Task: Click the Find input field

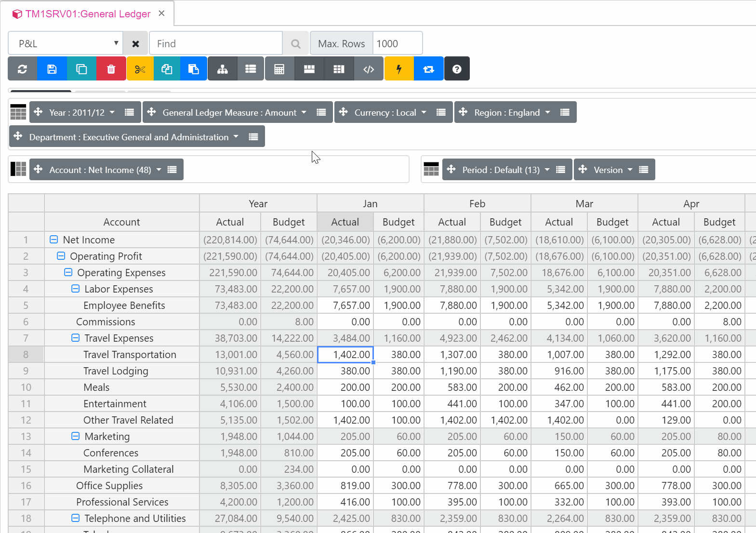Action: pos(215,44)
